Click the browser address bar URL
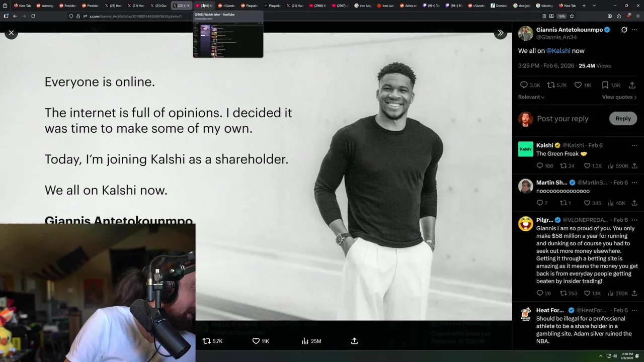This screenshot has width=644, height=362. coord(136,16)
